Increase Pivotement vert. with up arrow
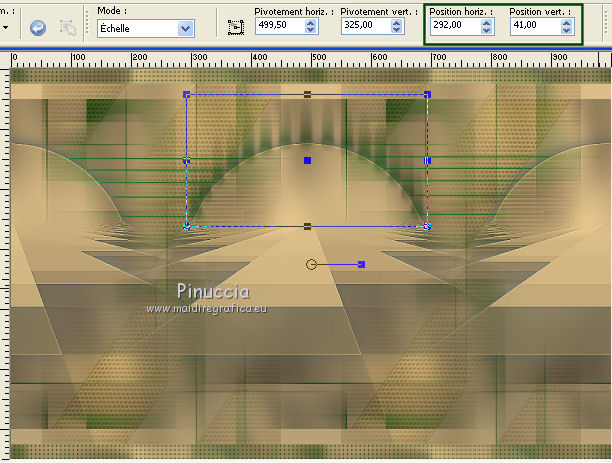 point(397,23)
